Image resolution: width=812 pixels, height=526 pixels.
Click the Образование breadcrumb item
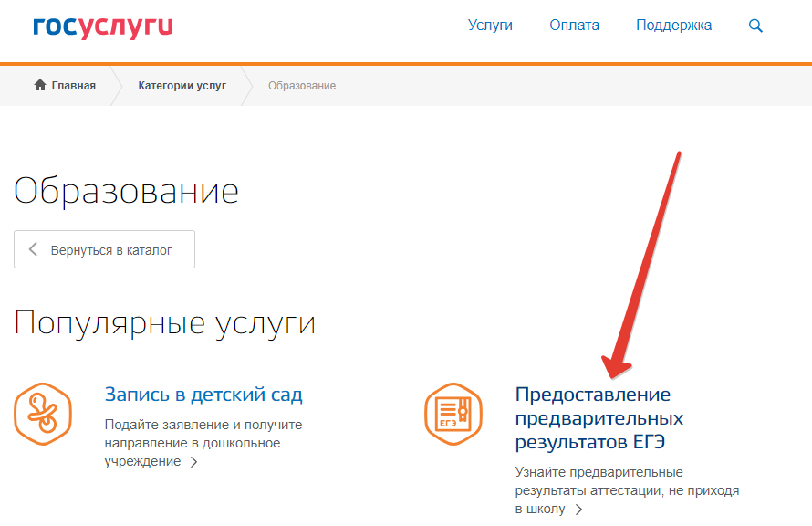click(301, 86)
